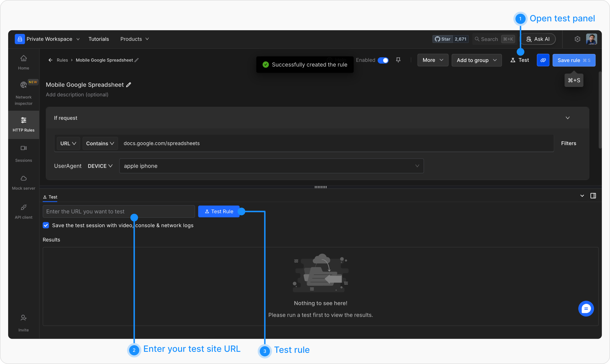Open the Contains operator dropdown

[x=100, y=143]
